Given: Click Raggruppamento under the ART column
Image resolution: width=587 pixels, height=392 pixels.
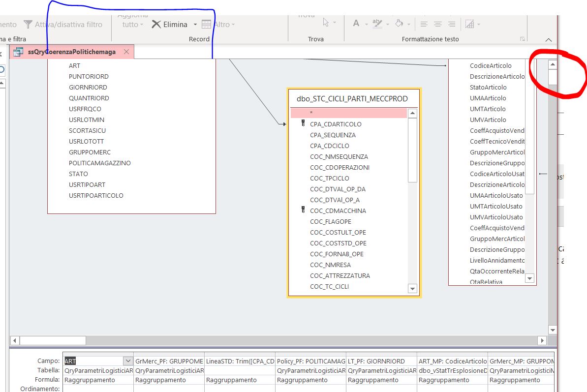Looking at the screenshot, I should coord(90,380).
